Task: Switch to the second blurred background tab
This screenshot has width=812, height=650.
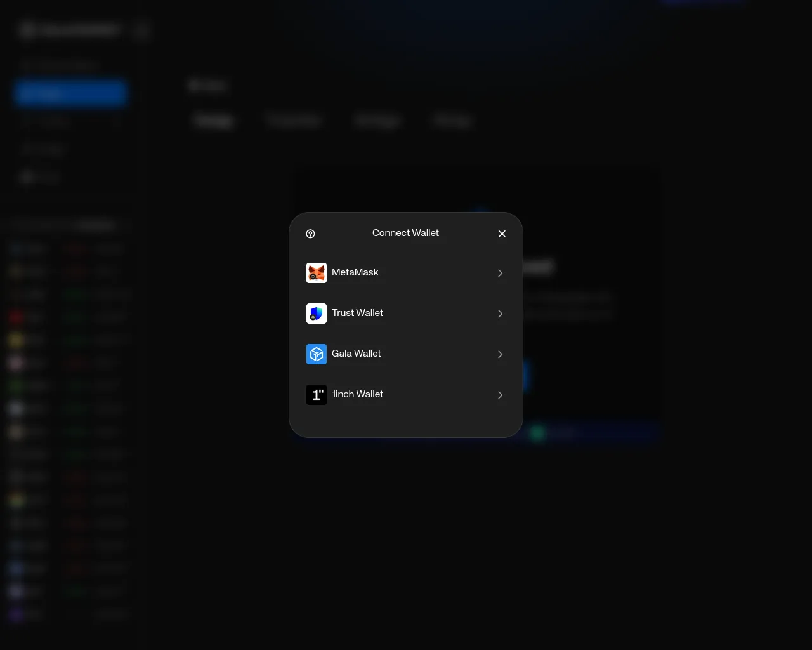Action: click(294, 120)
